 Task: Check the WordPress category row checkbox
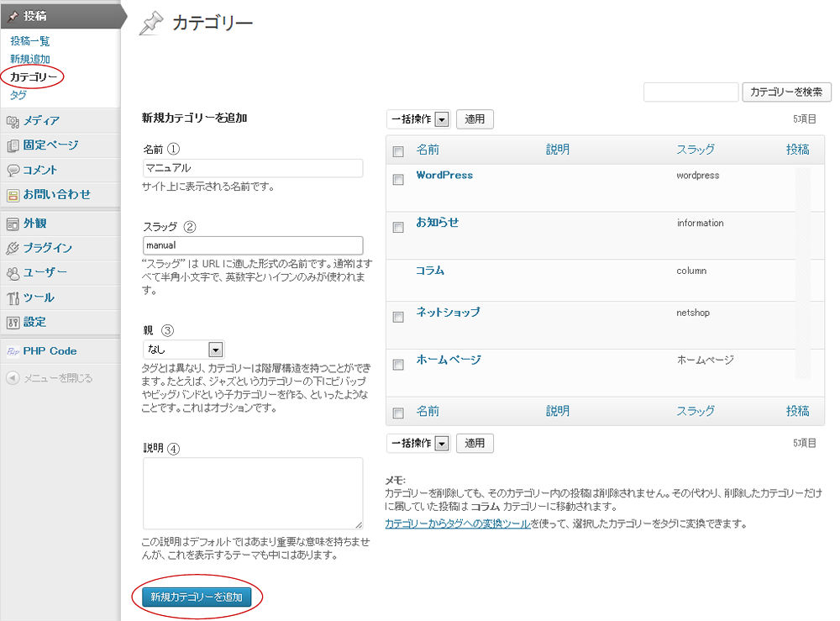pos(398,180)
